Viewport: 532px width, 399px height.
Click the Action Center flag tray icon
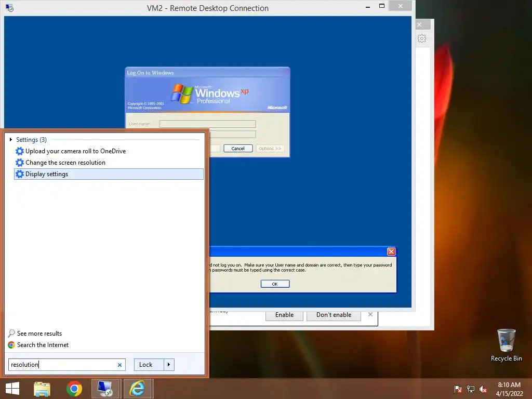click(458, 389)
